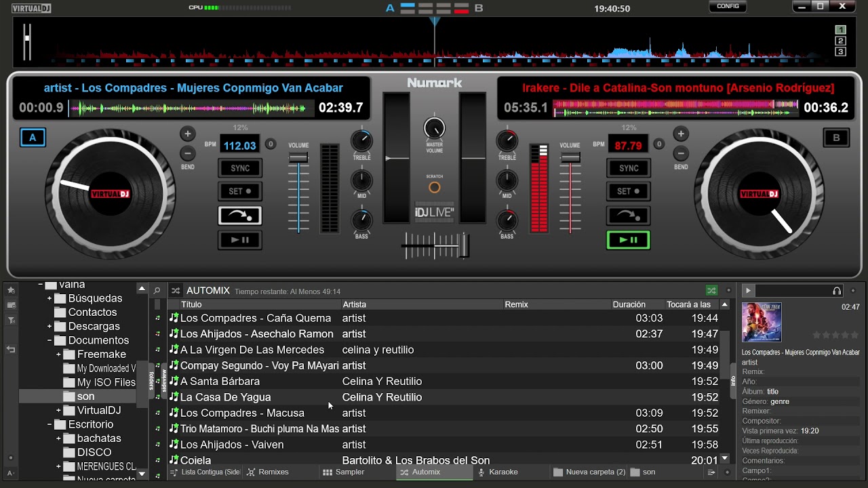The image size is (868, 488).
Task: Click the filter folder icon in sidebar
Action: [x=11, y=320]
